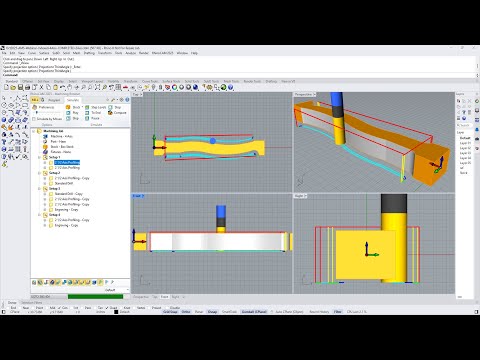Collapse the Setup 3 tree node
This screenshot has width=480, height=360.
coord(39,189)
